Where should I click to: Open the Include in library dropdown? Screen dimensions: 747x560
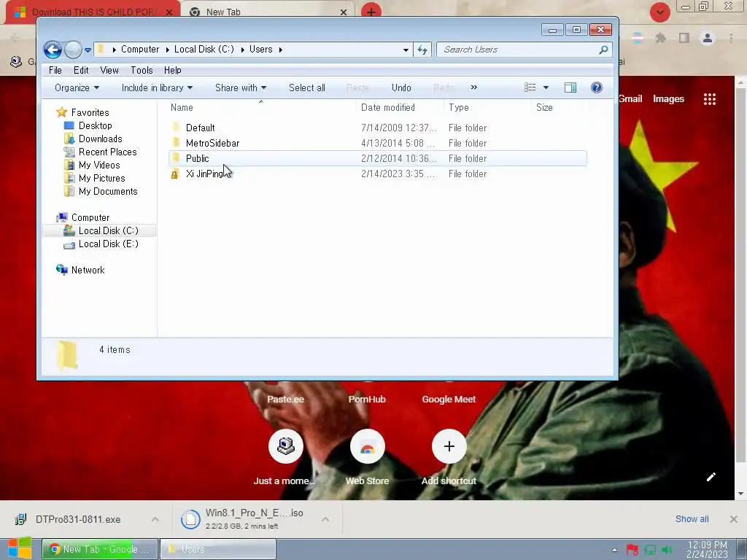(157, 87)
